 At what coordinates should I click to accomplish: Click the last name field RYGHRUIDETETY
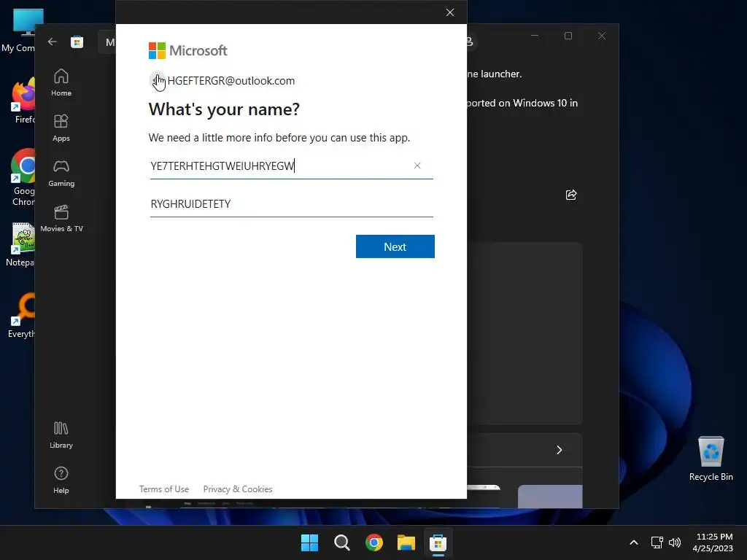point(291,204)
